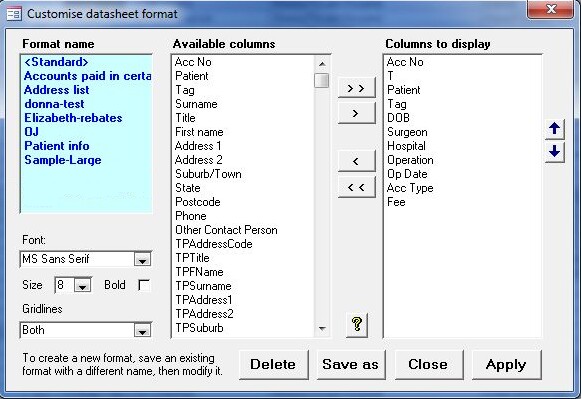Screen dimensions: 582x399
Task: Click Available columns scrollbar up arrow
Action: coord(322,64)
